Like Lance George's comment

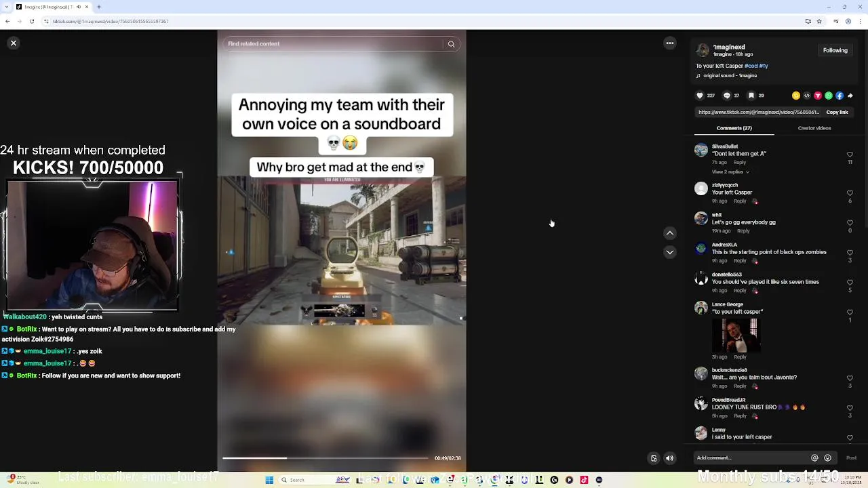850,312
